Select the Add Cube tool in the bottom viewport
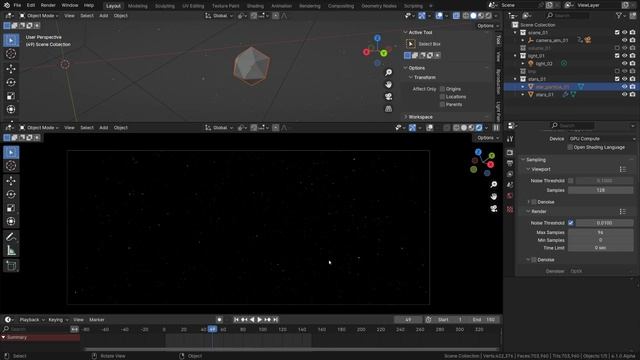 click(11, 266)
